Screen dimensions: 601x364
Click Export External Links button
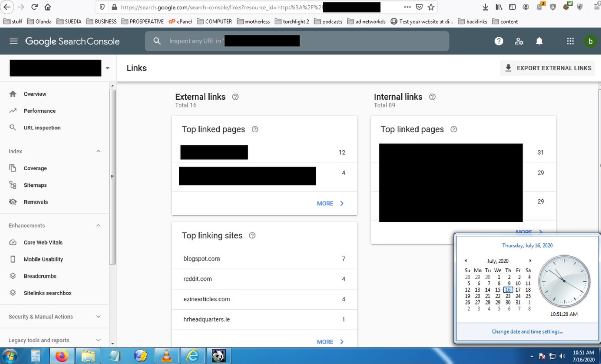click(x=547, y=68)
